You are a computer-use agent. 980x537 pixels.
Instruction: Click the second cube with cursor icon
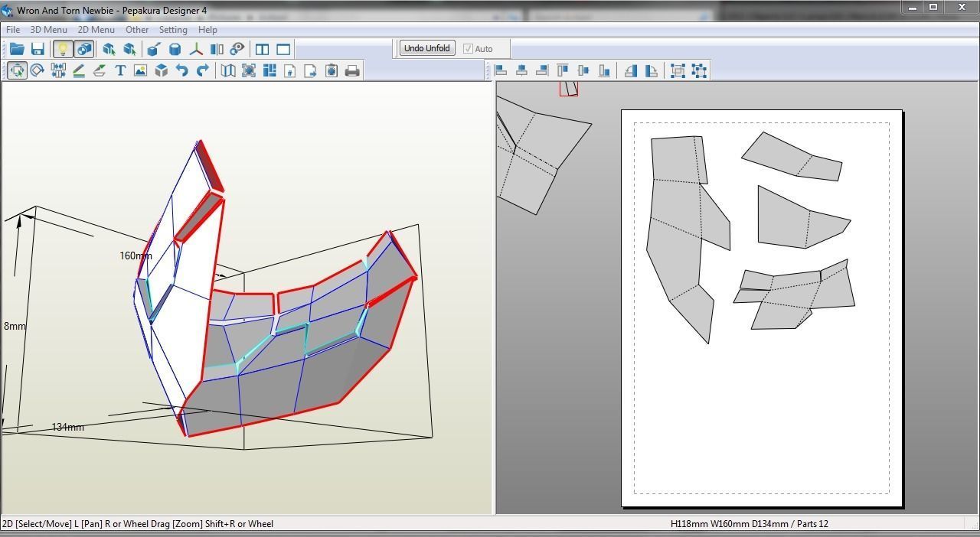(x=129, y=49)
